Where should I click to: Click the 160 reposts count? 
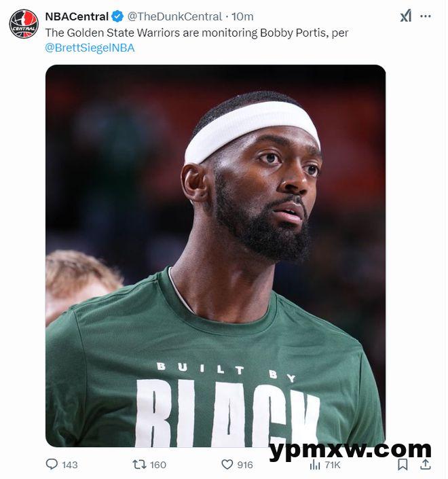pyautogui.click(x=158, y=465)
